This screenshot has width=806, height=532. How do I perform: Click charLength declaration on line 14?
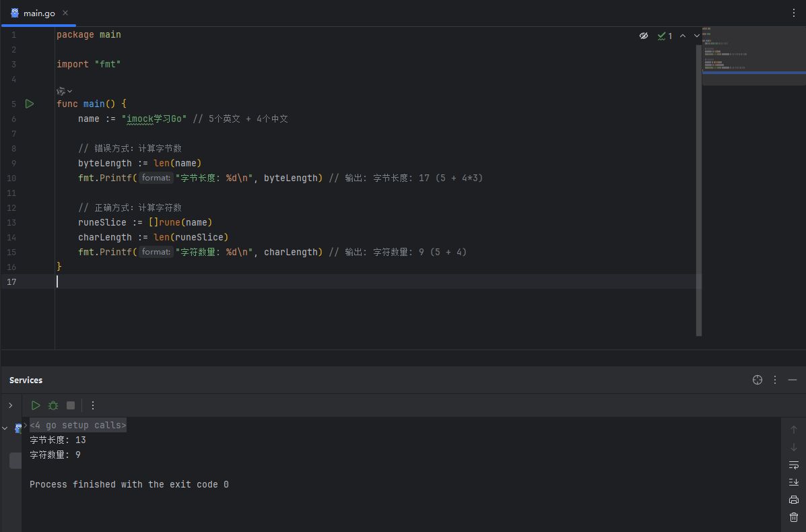(x=105, y=237)
